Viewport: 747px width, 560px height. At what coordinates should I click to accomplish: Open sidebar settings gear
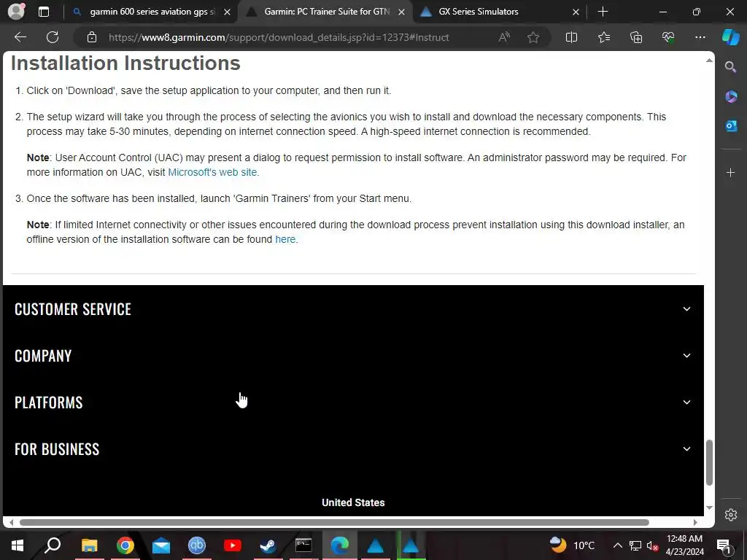[x=731, y=515]
